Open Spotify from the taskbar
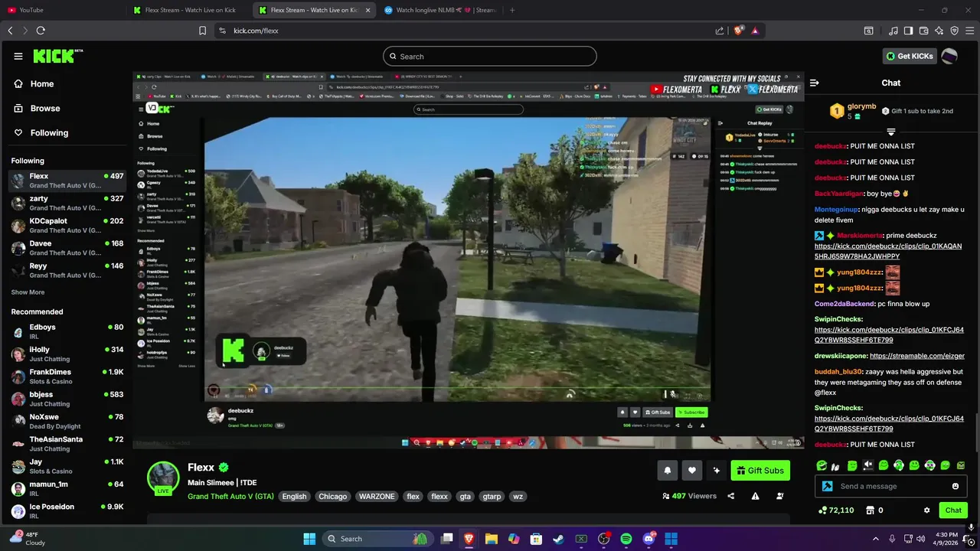Viewport: 980px width, 551px height. [626, 539]
